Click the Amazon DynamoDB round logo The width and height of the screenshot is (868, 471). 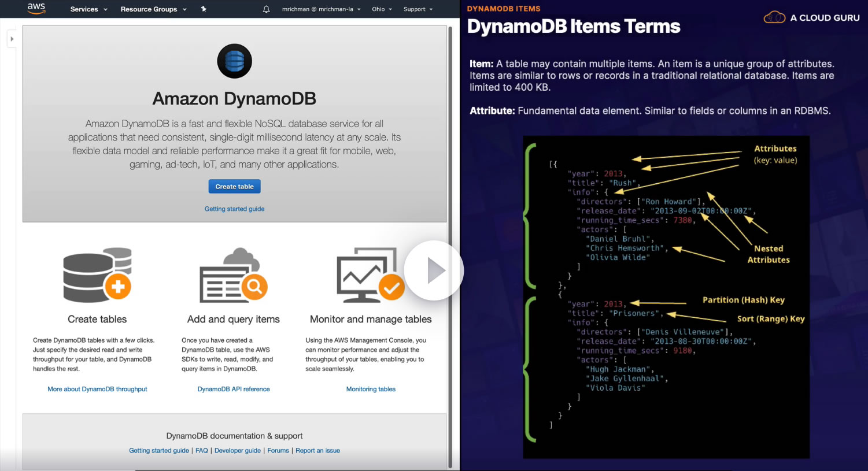pos(234,61)
